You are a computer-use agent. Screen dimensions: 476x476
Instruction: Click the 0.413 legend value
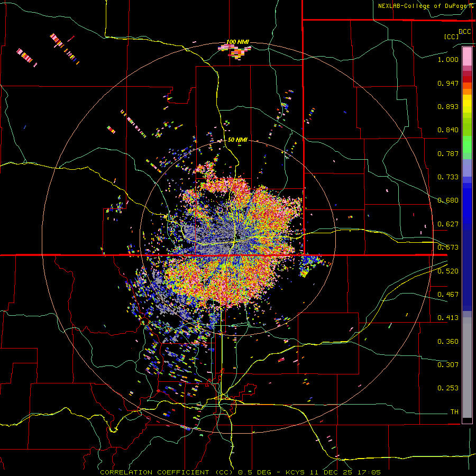tap(448, 318)
